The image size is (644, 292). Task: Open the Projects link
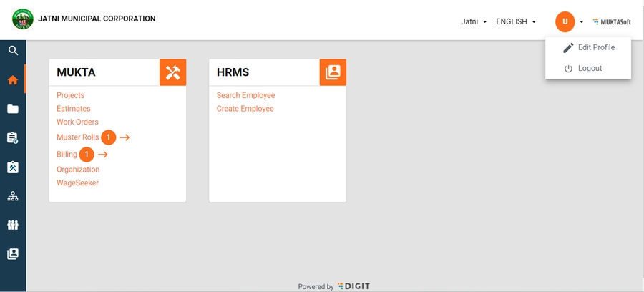click(x=70, y=95)
